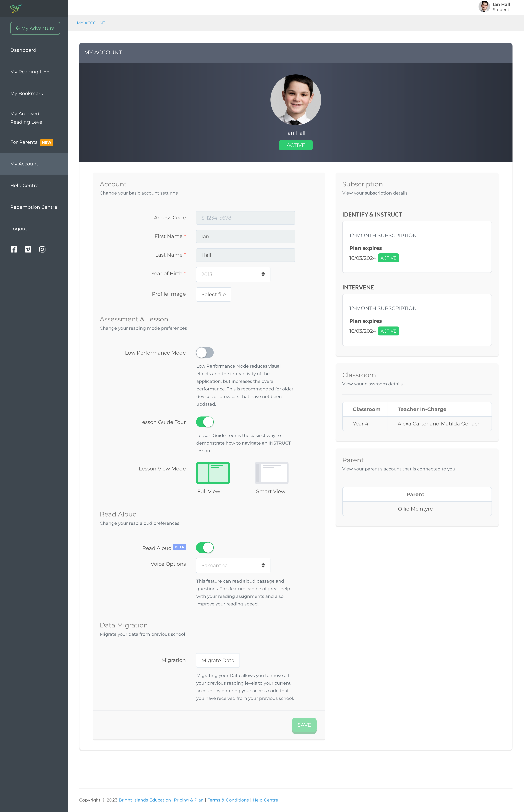Open the Year of Birth dropdown
Viewport: 524px width, 812px height.
(233, 274)
